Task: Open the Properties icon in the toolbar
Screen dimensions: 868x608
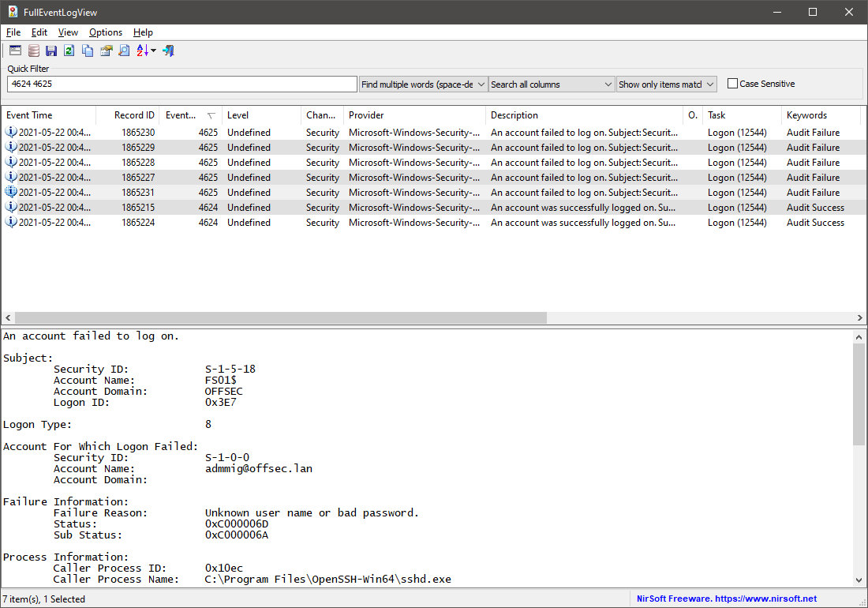Action: pyautogui.click(x=106, y=51)
